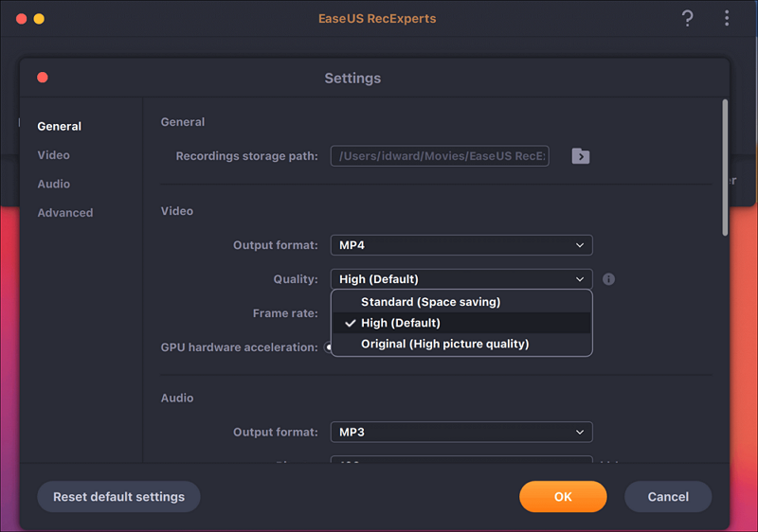This screenshot has height=532, width=758.
Task: Pick Original (High picture quality) option
Action: pos(444,344)
